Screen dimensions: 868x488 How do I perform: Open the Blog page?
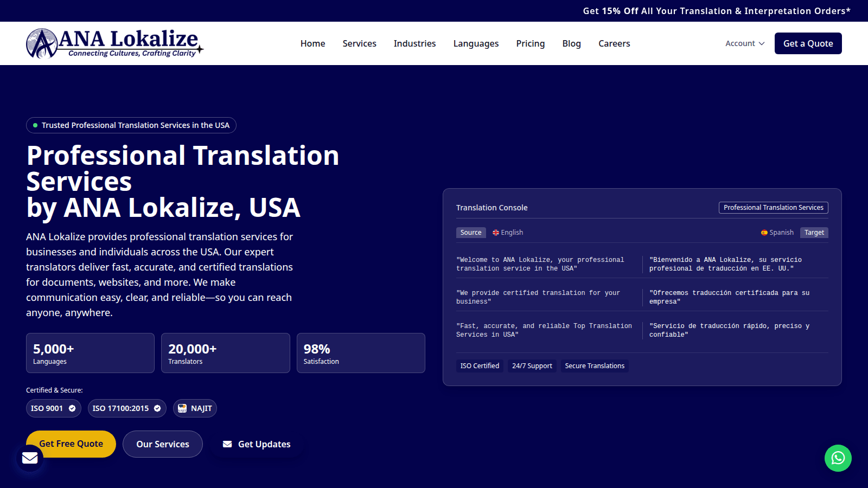(571, 43)
